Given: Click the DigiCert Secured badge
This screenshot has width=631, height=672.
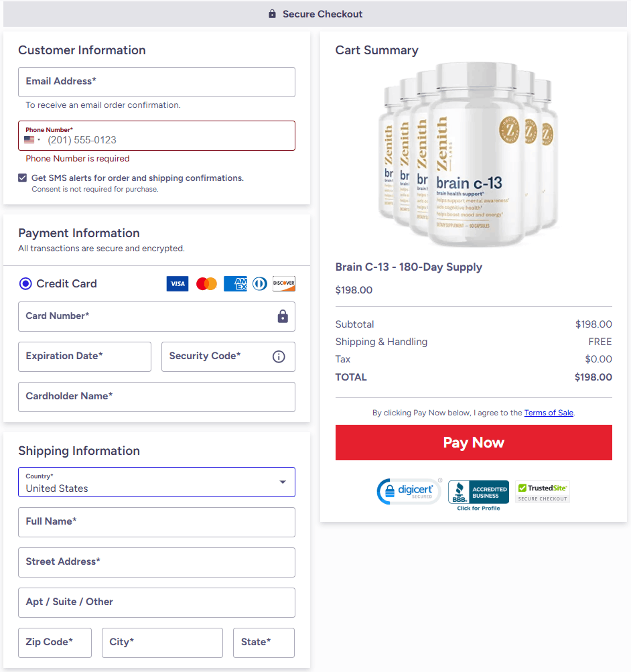Looking at the screenshot, I should (409, 492).
